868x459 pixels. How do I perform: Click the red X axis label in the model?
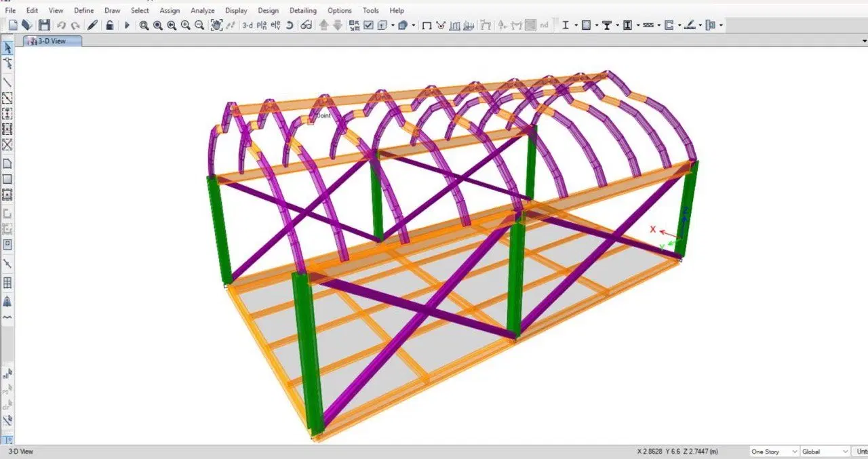pos(653,229)
